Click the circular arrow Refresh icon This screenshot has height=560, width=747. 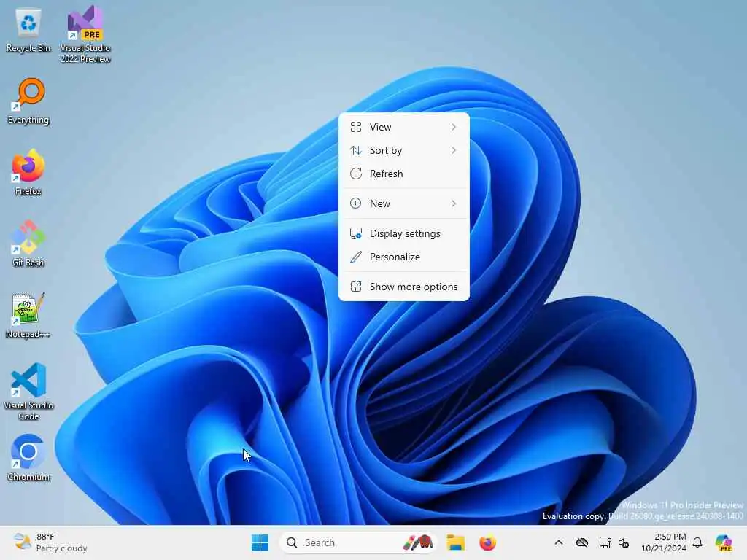click(356, 174)
